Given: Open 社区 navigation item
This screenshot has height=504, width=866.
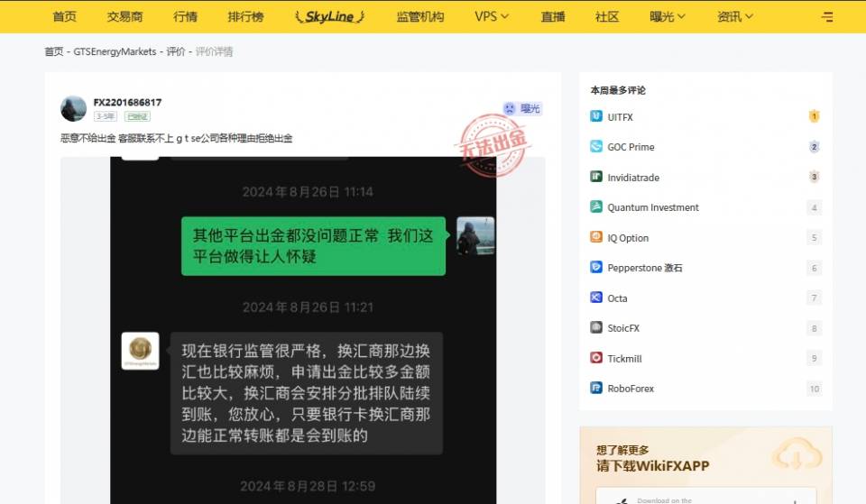Looking at the screenshot, I should click(607, 16).
